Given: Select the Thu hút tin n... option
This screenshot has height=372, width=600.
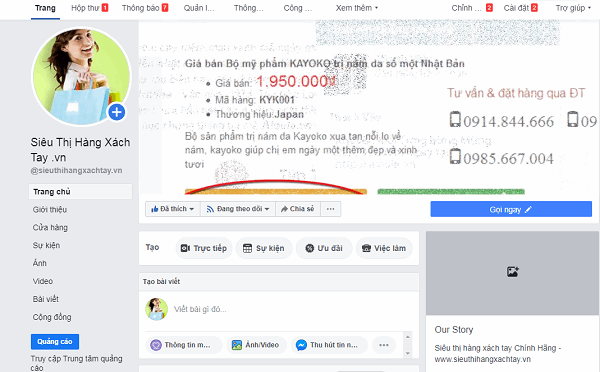Looking at the screenshot, I should 329,345.
